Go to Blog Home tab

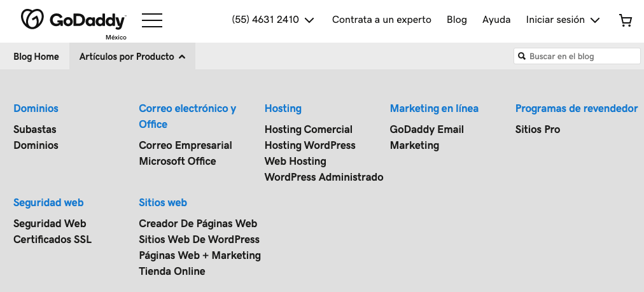point(36,57)
